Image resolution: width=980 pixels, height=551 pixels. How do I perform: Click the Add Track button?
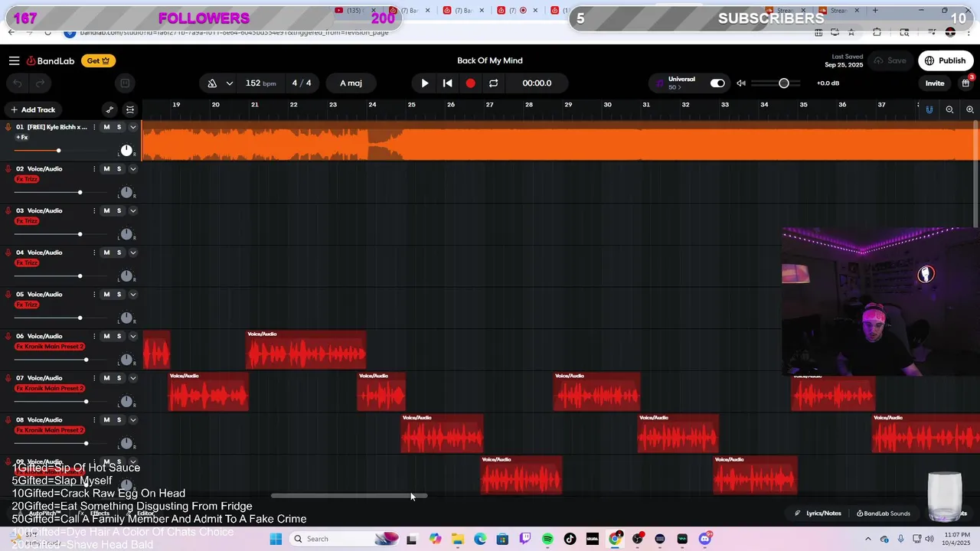(x=33, y=109)
